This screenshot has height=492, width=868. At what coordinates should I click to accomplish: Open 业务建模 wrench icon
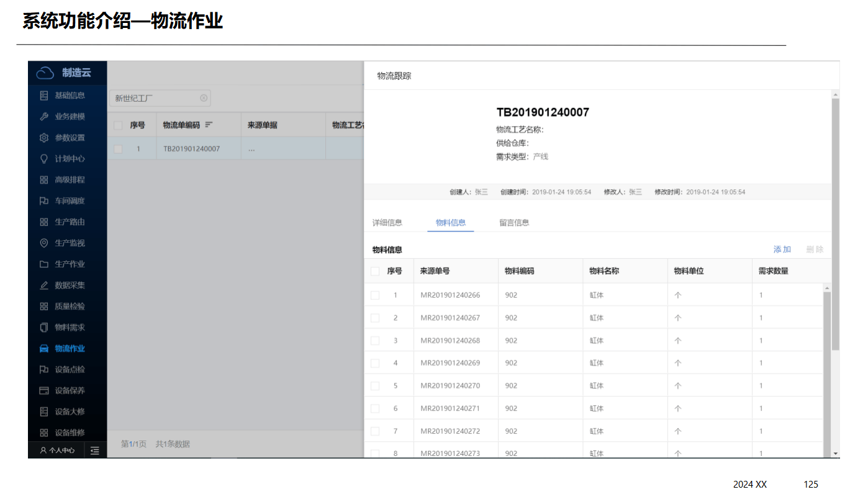[x=43, y=117]
